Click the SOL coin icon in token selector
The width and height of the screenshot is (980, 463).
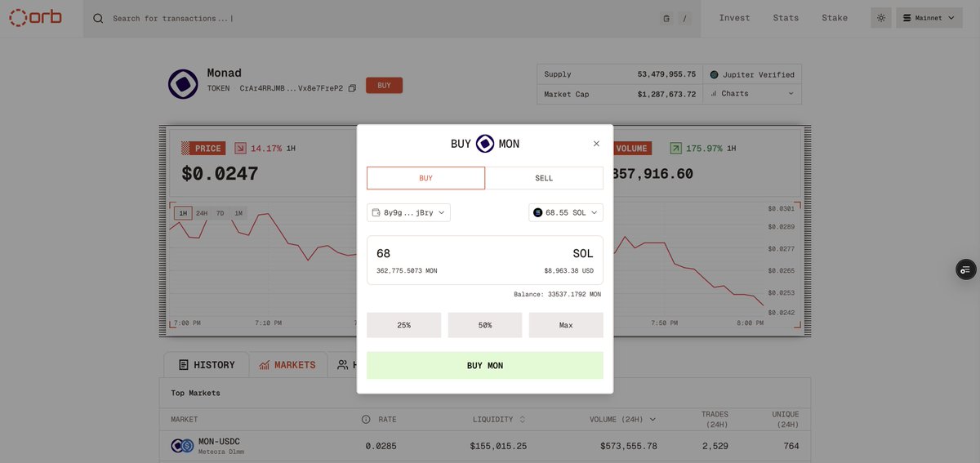click(x=537, y=212)
